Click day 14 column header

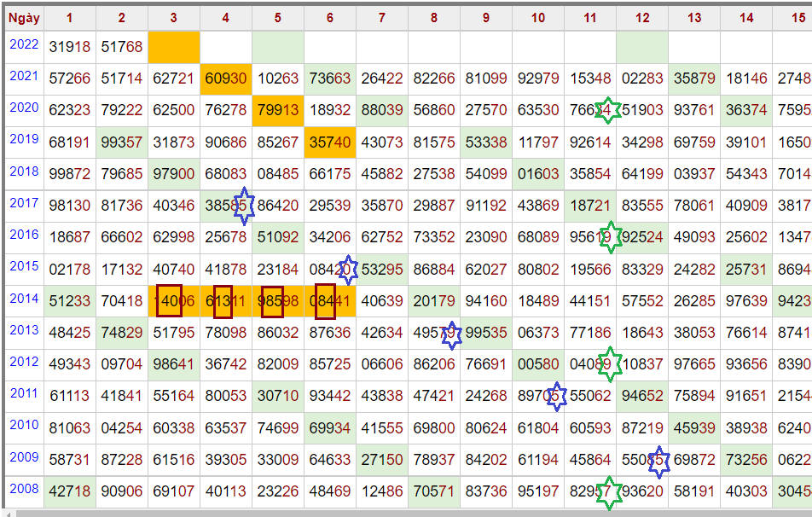746,18
